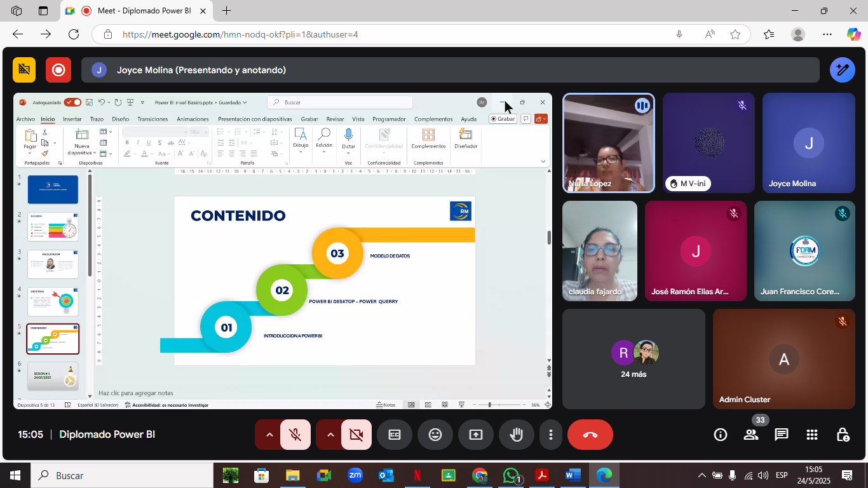This screenshot has width=868, height=488.
Task: Open the activities grid icon
Action: coord(811,435)
